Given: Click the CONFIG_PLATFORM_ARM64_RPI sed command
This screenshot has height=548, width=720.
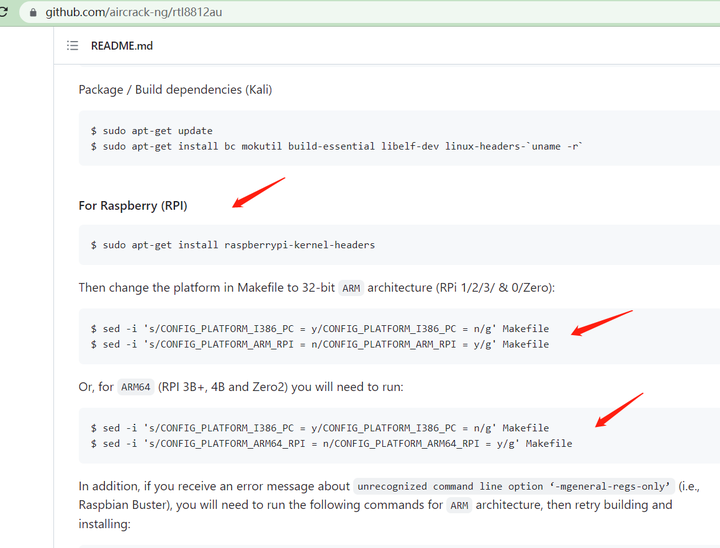Looking at the screenshot, I should click(332, 444).
